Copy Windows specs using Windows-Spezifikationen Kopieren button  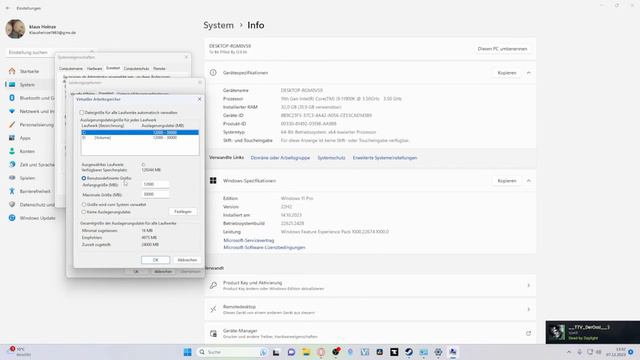pos(507,181)
